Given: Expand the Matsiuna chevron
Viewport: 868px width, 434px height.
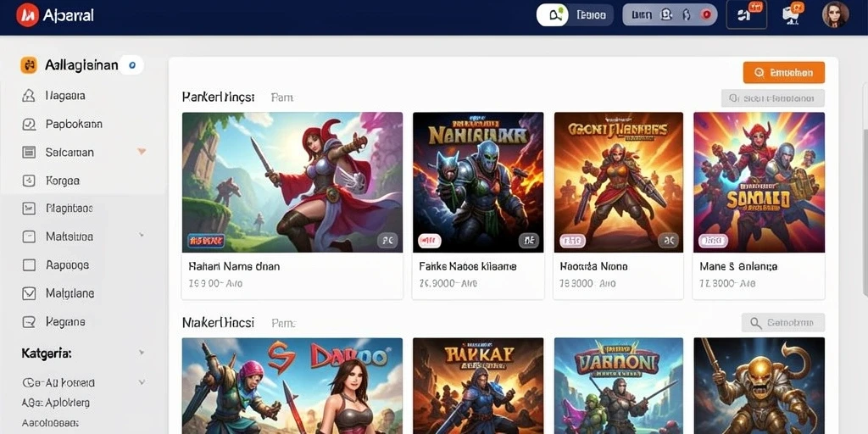Looking at the screenshot, I should [142, 236].
